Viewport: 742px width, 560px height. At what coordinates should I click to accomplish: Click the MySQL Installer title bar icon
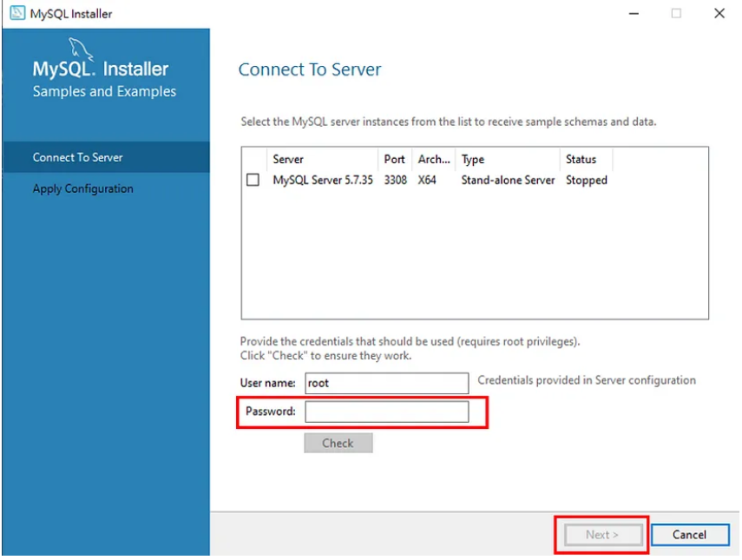pos(17,13)
